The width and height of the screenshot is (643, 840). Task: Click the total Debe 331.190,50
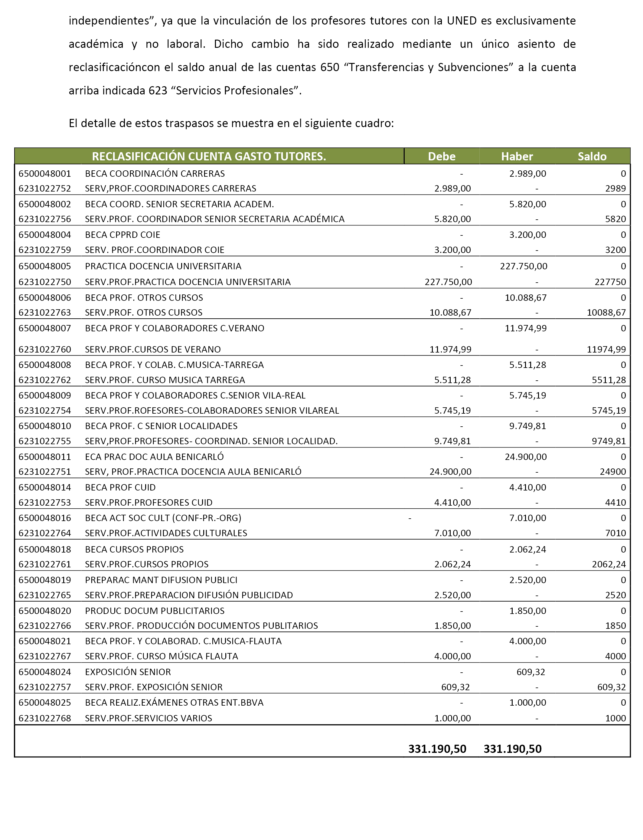point(437,749)
